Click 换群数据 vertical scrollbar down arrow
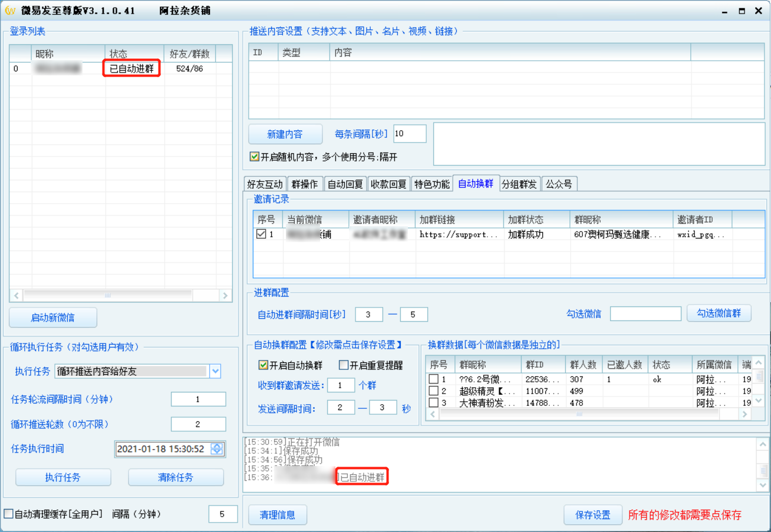Screen dimensions: 771x532 [x=760, y=401]
